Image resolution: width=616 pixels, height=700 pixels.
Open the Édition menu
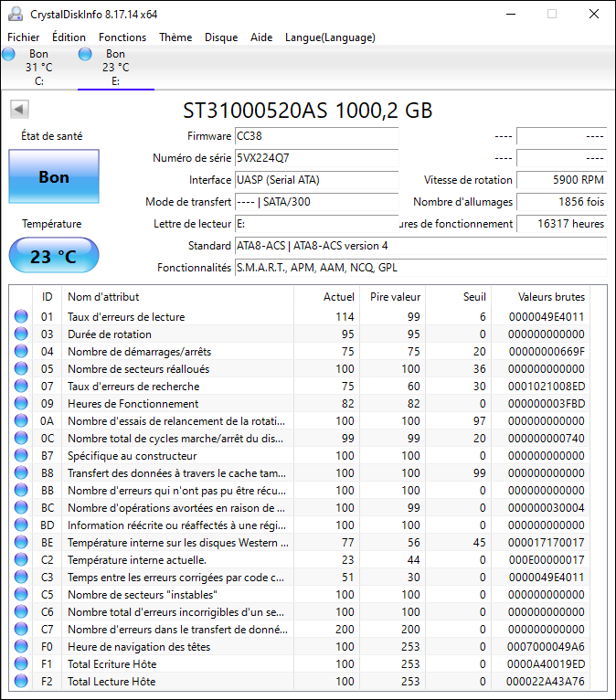69,37
